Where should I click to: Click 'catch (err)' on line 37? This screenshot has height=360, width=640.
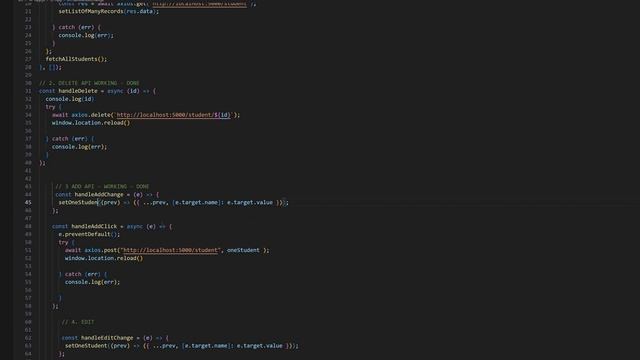pos(70,139)
